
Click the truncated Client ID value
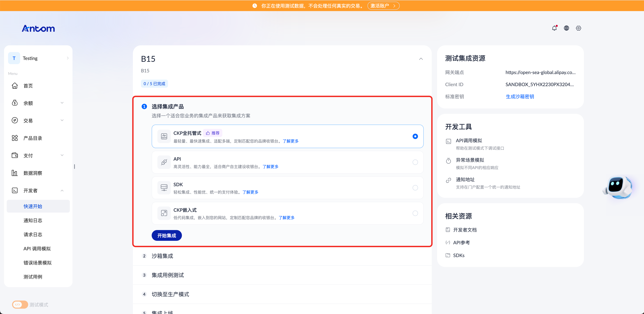pos(539,84)
